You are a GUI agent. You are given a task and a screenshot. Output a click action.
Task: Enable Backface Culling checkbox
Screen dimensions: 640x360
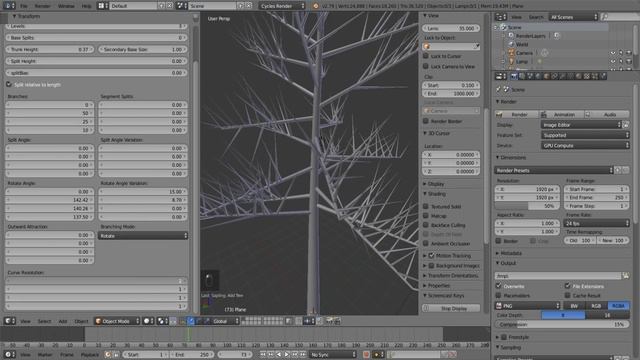click(x=426, y=225)
